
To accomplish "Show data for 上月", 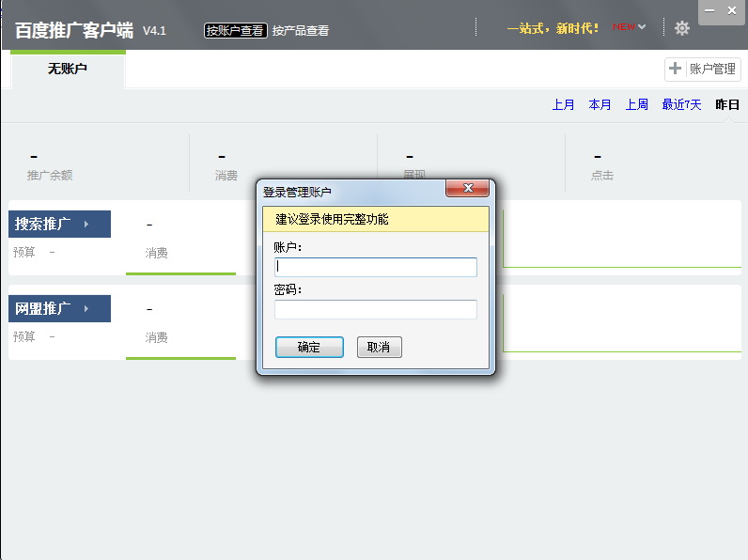I will (563, 104).
